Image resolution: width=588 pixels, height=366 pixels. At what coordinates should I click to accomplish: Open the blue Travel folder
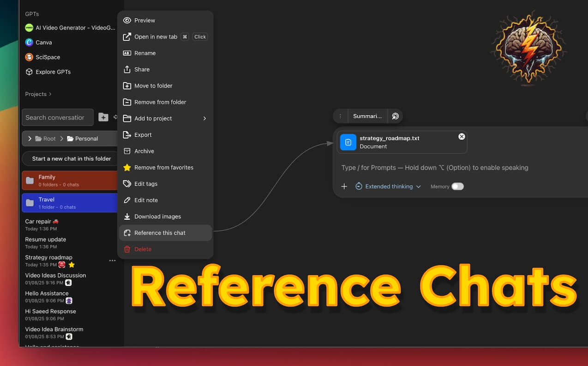click(x=70, y=203)
